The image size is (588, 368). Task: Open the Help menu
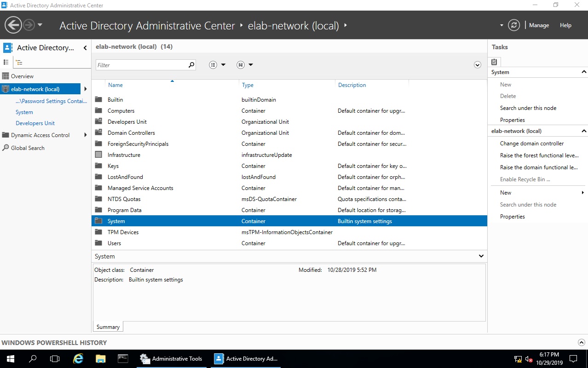[x=565, y=25]
